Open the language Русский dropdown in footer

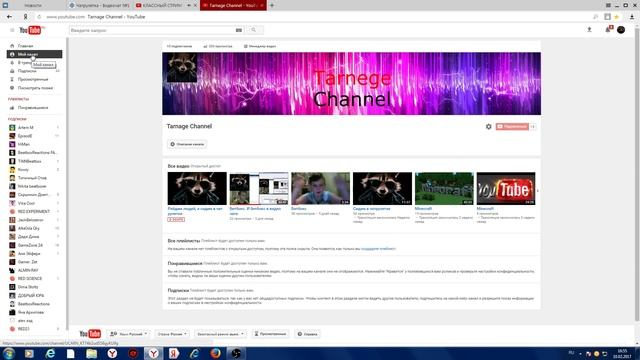128,334
